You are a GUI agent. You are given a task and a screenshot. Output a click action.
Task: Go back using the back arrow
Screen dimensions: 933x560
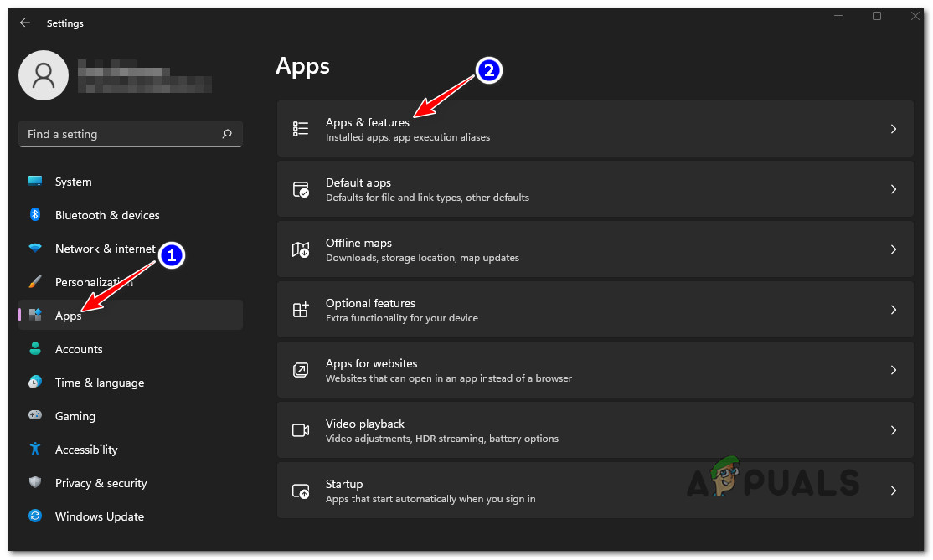pyautogui.click(x=25, y=23)
